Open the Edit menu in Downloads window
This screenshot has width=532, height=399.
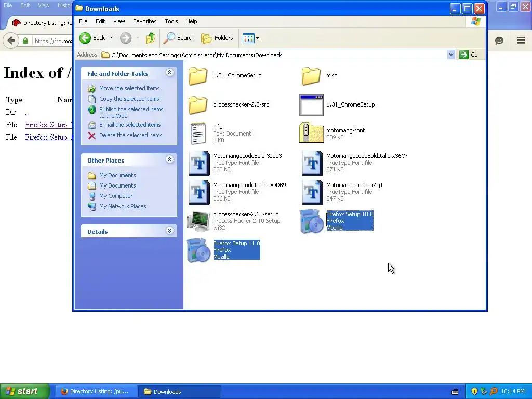point(100,21)
